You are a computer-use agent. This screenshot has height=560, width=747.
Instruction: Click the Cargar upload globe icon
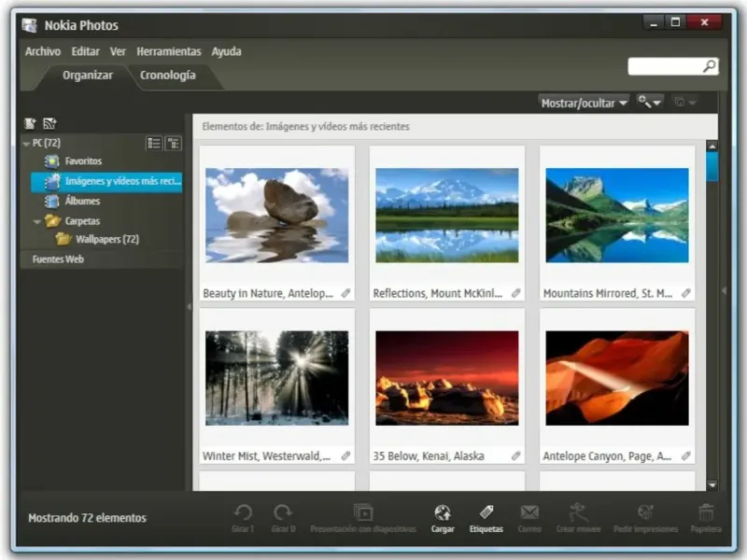click(443, 512)
